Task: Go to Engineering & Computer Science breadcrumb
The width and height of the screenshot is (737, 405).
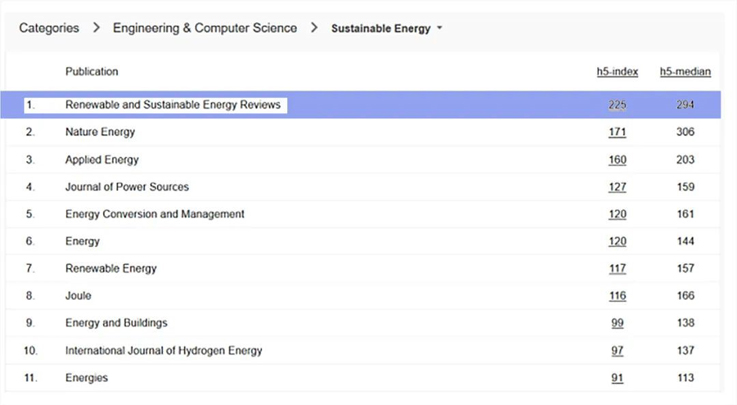Action: click(x=204, y=28)
